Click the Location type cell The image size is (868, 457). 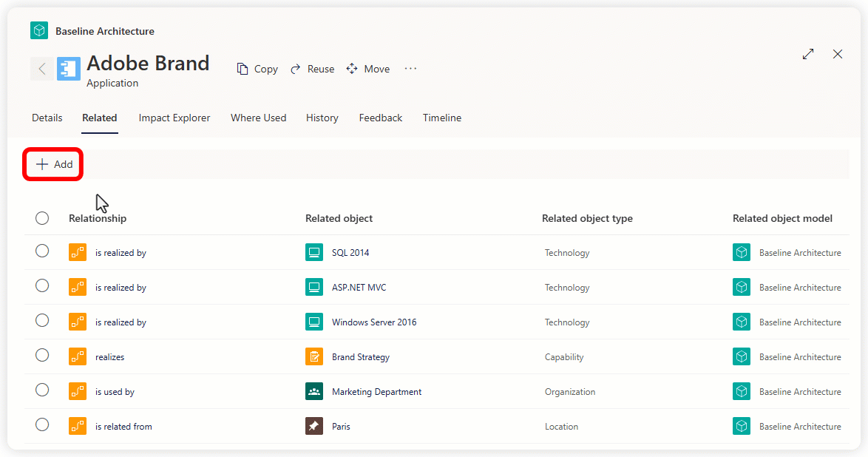pyautogui.click(x=561, y=427)
